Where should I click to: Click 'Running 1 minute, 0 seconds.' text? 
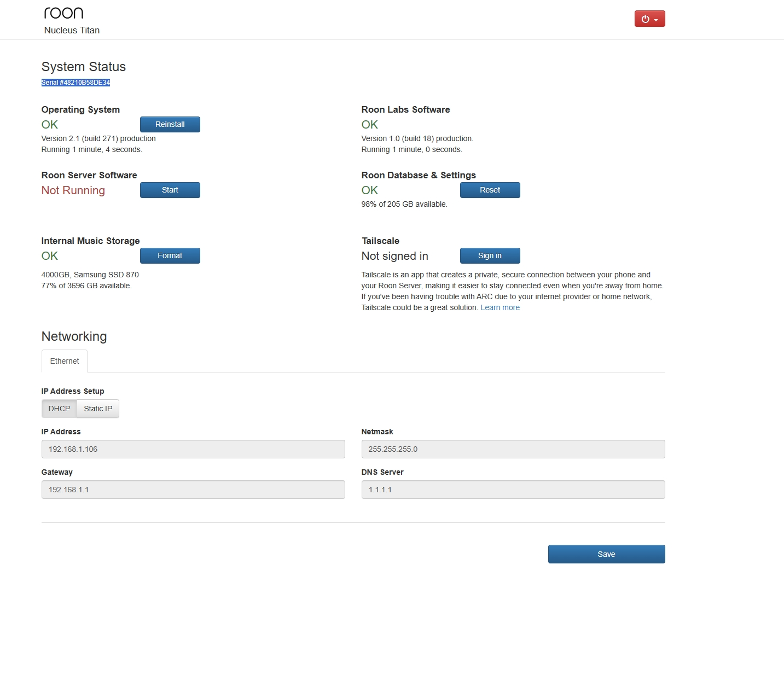point(412,149)
